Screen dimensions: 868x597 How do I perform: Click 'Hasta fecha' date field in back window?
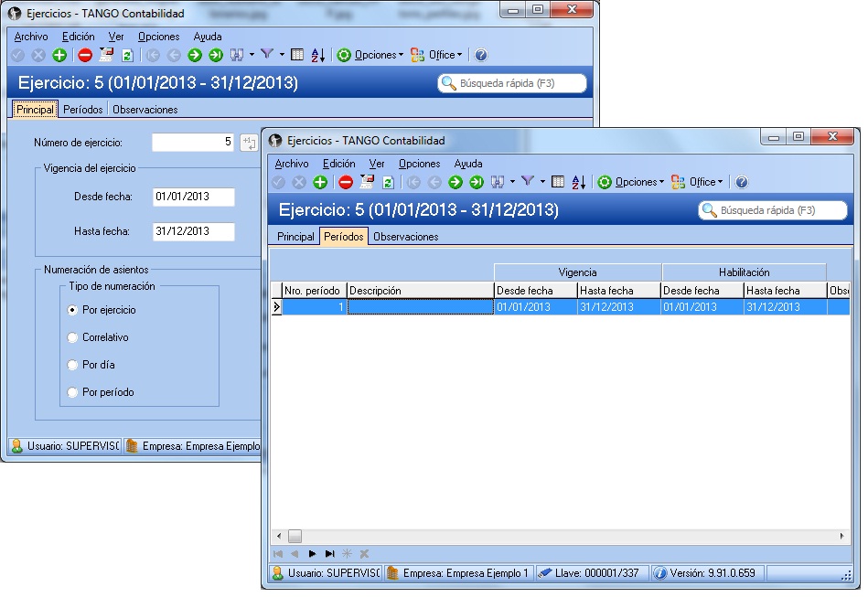(193, 232)
